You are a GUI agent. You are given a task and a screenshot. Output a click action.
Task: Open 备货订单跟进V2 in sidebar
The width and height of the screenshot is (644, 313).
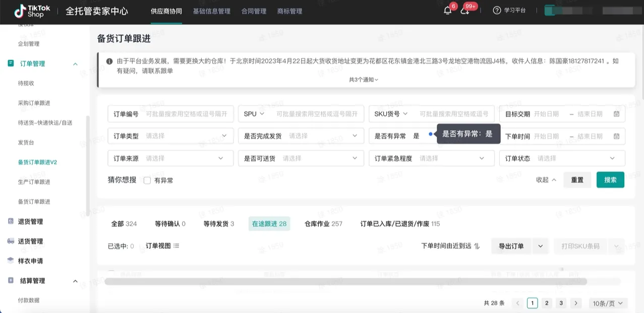[x=37, y=162]
